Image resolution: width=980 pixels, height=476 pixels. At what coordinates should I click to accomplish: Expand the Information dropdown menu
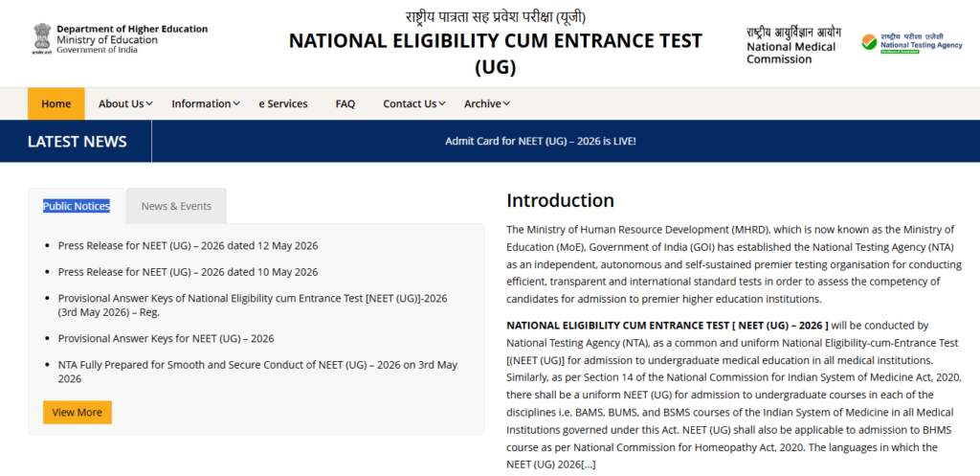pos(206,103)
